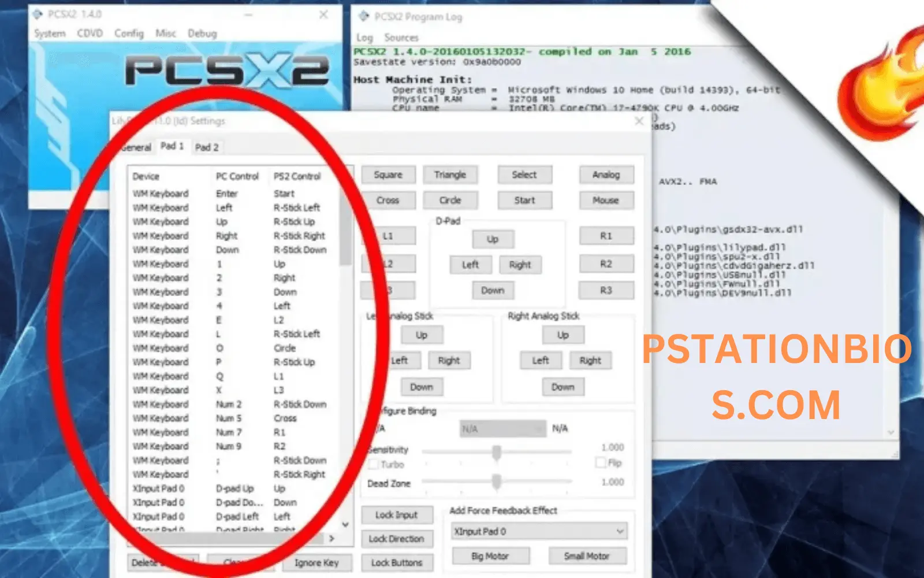Click the D-Pad Left button

[471, 265]
